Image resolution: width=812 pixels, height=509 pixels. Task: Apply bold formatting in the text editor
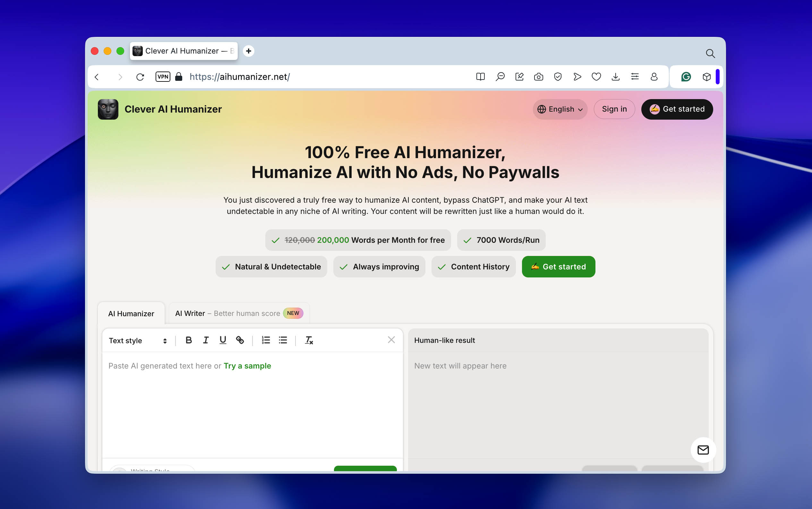pyautogui.click(x=189, y=340)
